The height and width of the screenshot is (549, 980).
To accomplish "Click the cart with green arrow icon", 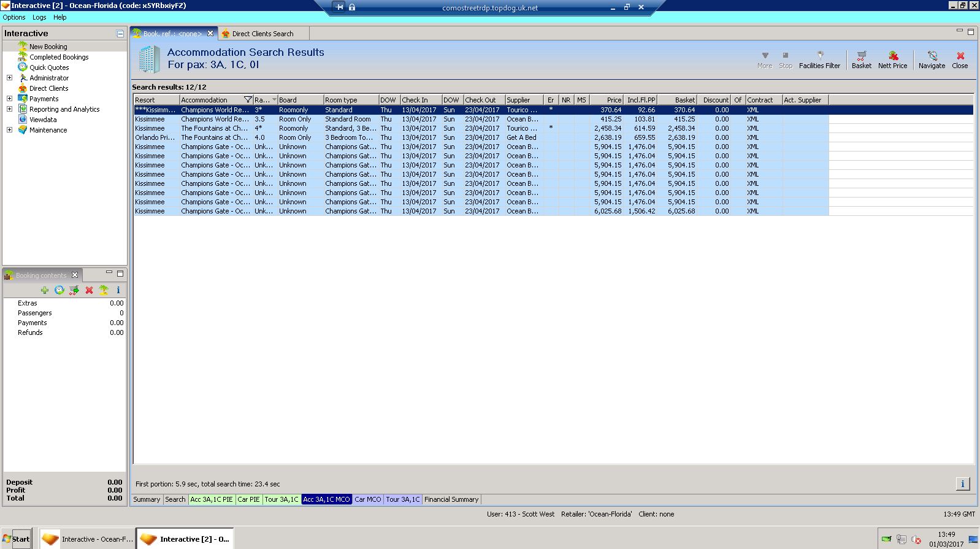I will (x=74, y=290).
